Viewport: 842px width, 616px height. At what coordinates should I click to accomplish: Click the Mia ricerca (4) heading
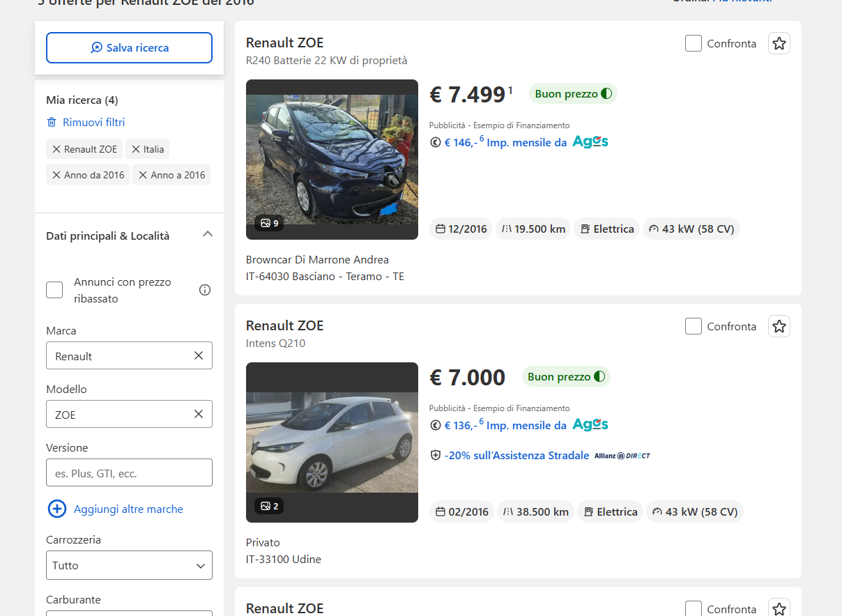pos(82,100)
